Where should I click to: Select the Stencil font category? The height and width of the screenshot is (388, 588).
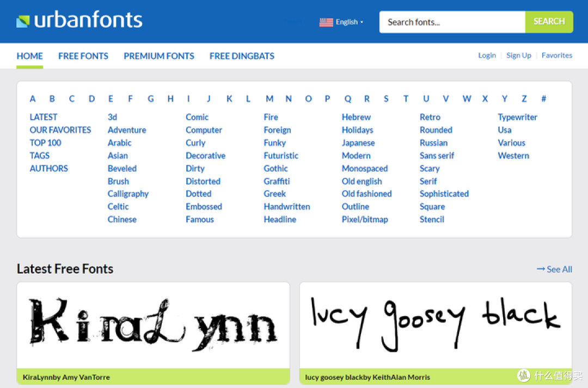432,219
